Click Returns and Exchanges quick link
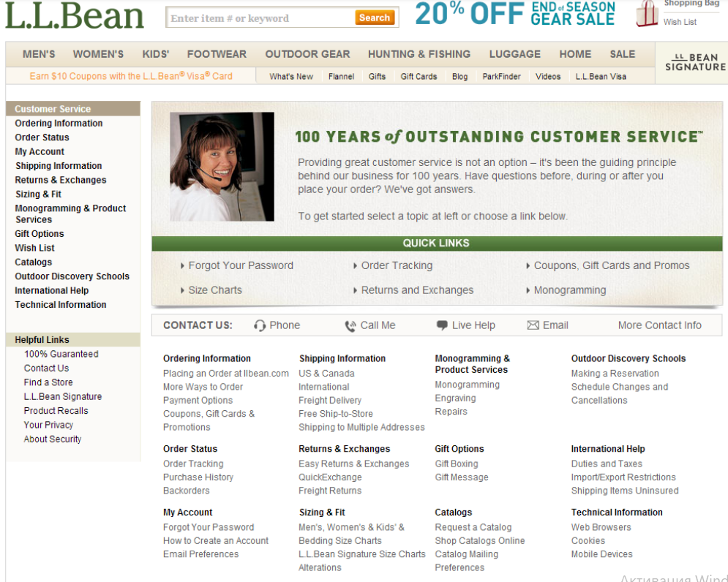This screenshot has height=582, width=728. 417,290
